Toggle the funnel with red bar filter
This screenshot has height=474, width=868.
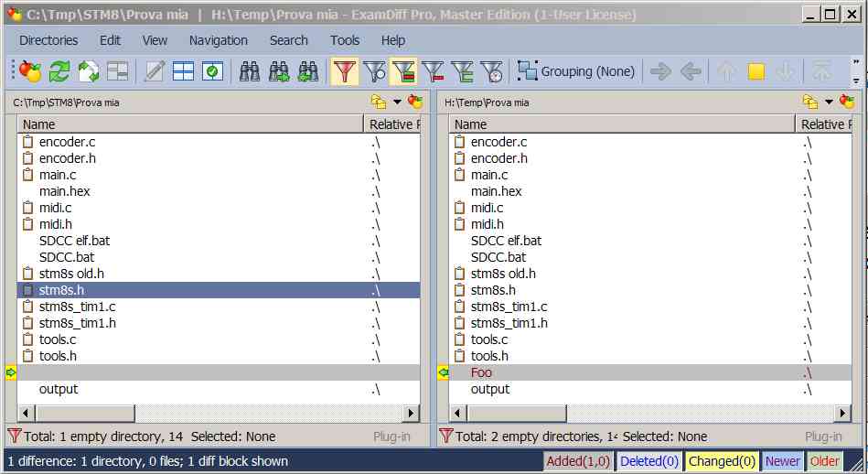click(x=433, y=71)
